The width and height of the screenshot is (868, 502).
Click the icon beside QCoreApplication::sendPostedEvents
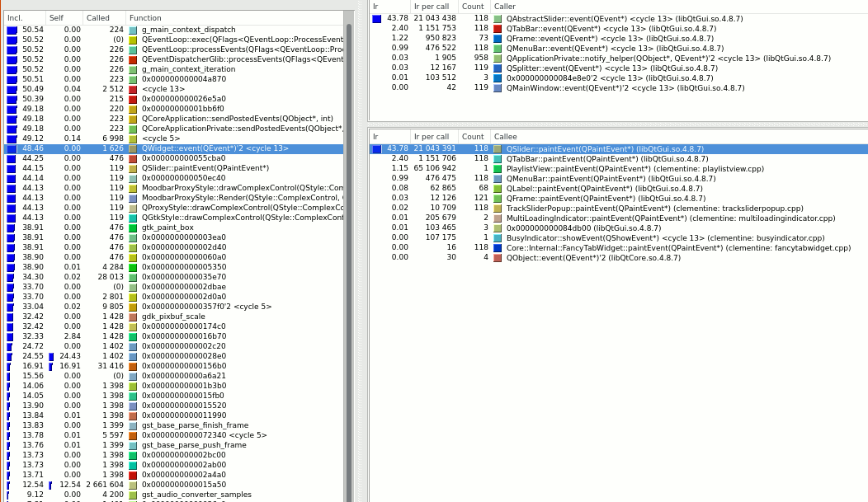pos(133,119)
